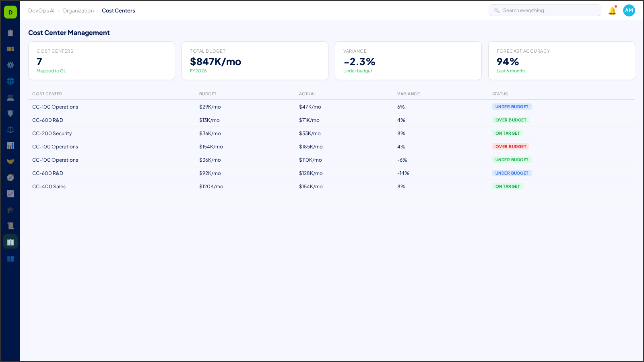
Task: Select the gear settings icon in sidebar
Action: (x=10, y=65)
